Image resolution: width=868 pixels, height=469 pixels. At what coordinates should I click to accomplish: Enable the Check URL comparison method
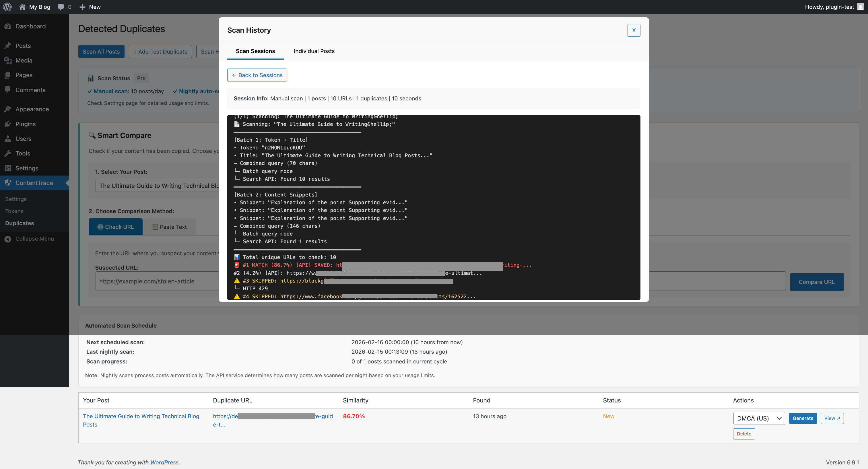coord(116,227)
